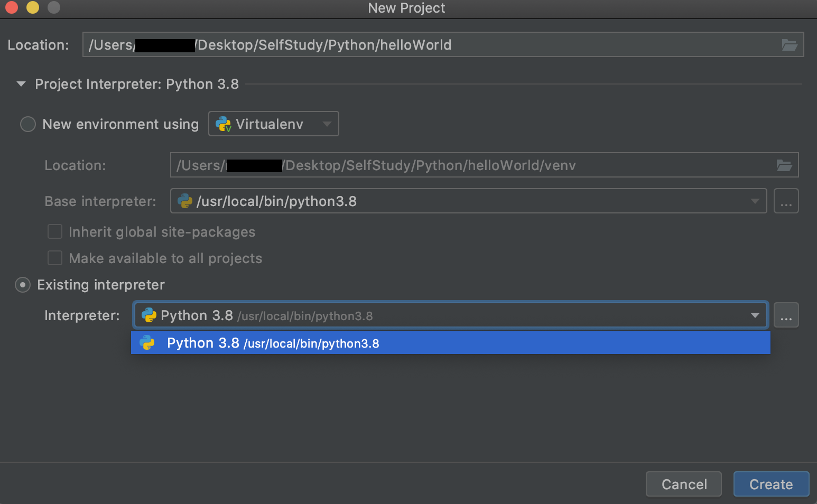The image size is (817, 504).
Task: Click the Python icon in Base interpreter field
Action: 185,201
